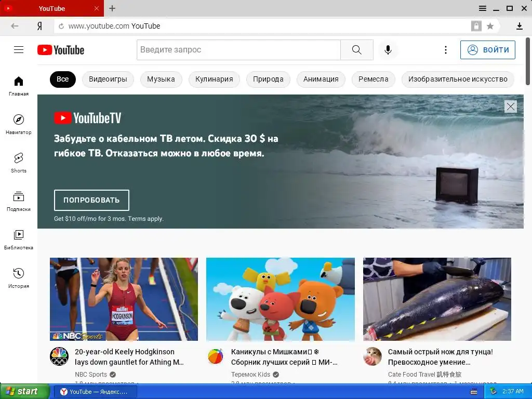The image size is (532, 399).
Task: Close the YouTube TV banner
Action: click(511, 107)
